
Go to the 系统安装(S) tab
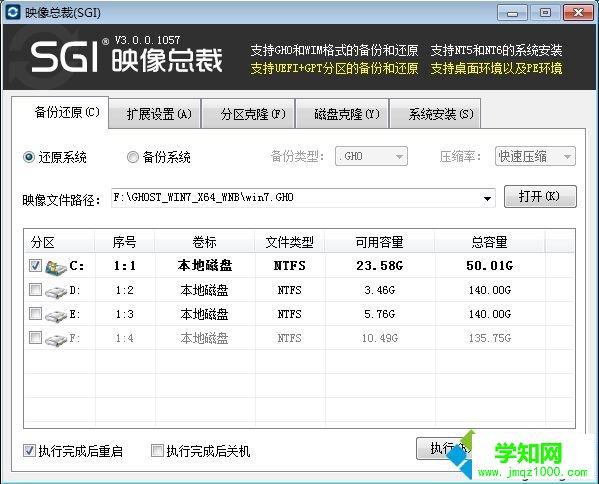pos(435,114)
